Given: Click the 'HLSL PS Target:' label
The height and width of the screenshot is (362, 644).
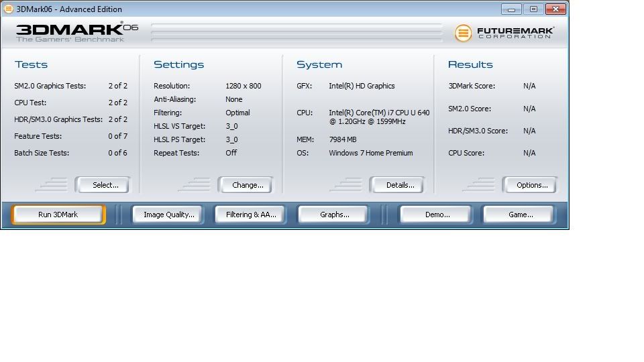Looking at the screenshot, I should [x=180, y=139].
